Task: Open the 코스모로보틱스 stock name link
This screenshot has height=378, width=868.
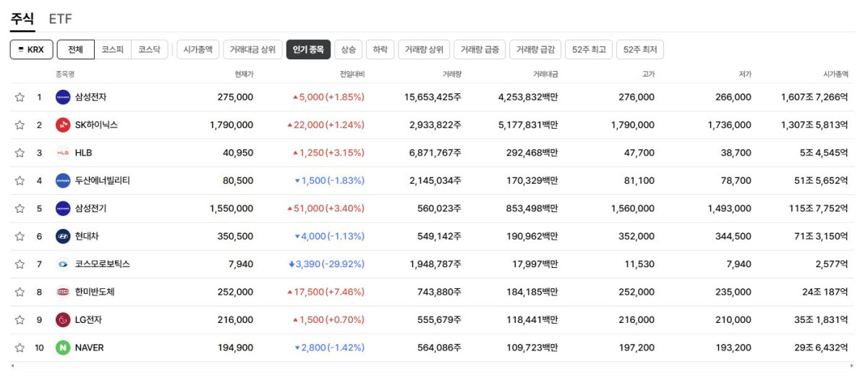Action: pyautogui.click(x=103, y=264)
